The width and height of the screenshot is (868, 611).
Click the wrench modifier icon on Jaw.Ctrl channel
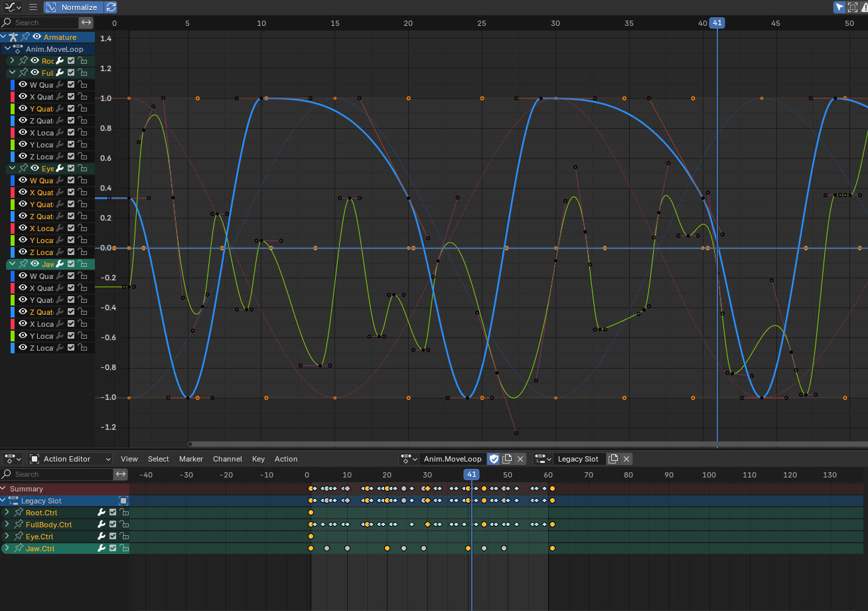pyautogui.click(x=102, y=548)
